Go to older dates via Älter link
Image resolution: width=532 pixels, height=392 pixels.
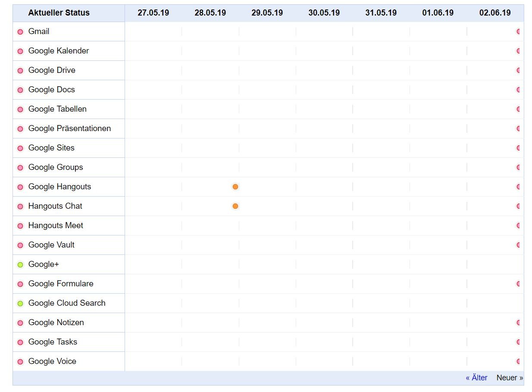[x=476, y=378]
